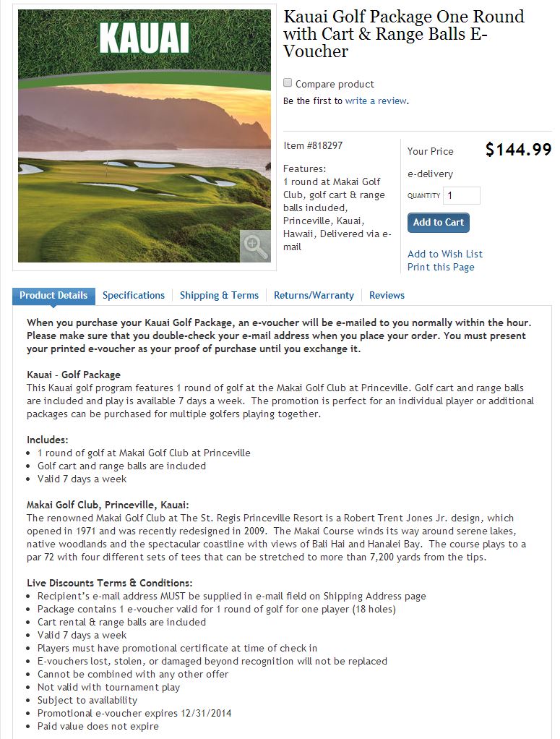
Task: Click Add to Wish List link
Action: point(444,254)
